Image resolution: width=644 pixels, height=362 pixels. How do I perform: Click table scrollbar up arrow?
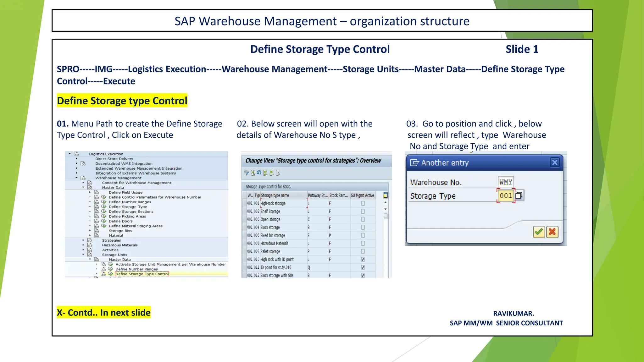386,202
